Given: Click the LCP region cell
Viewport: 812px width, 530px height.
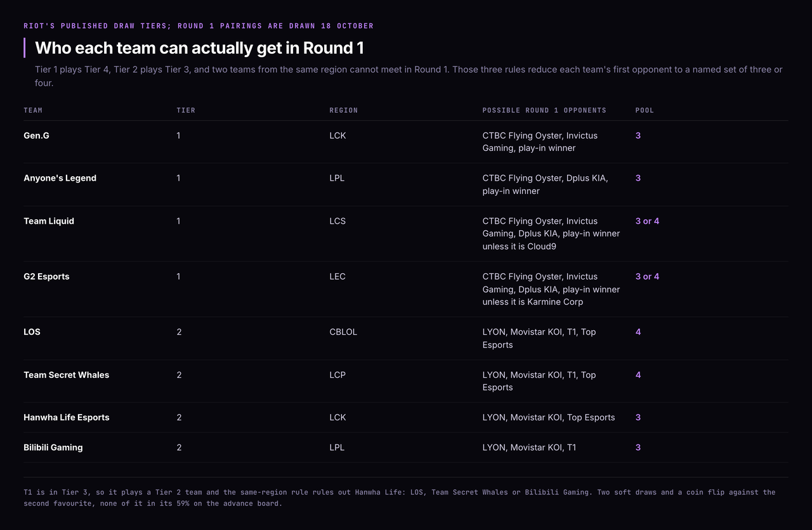Looking at the screenshot, I should point(337,375).
